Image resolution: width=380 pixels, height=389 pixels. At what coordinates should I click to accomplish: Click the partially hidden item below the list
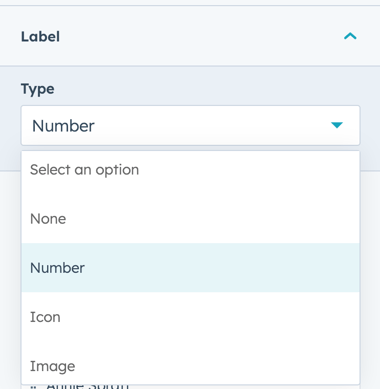(x=87, y=386)
